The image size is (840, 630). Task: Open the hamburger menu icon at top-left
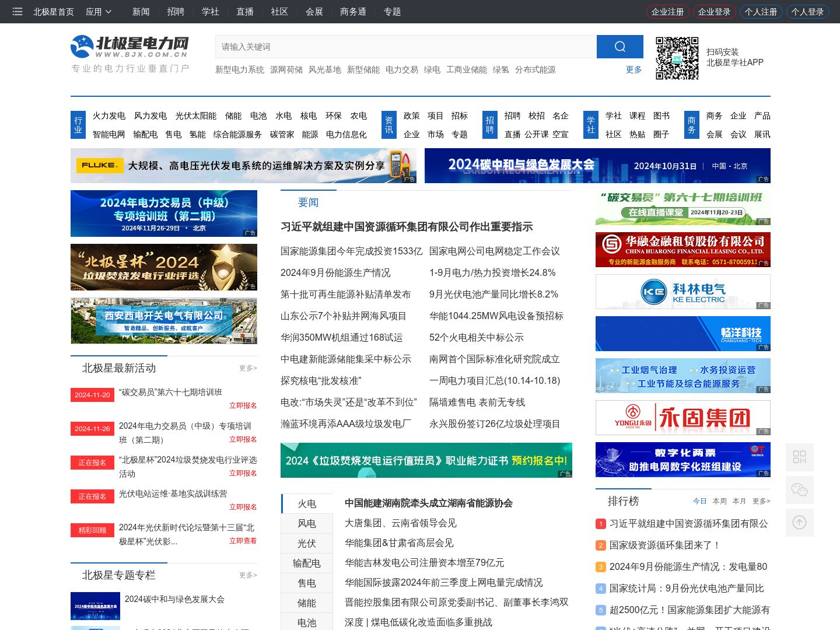[17, 12]
